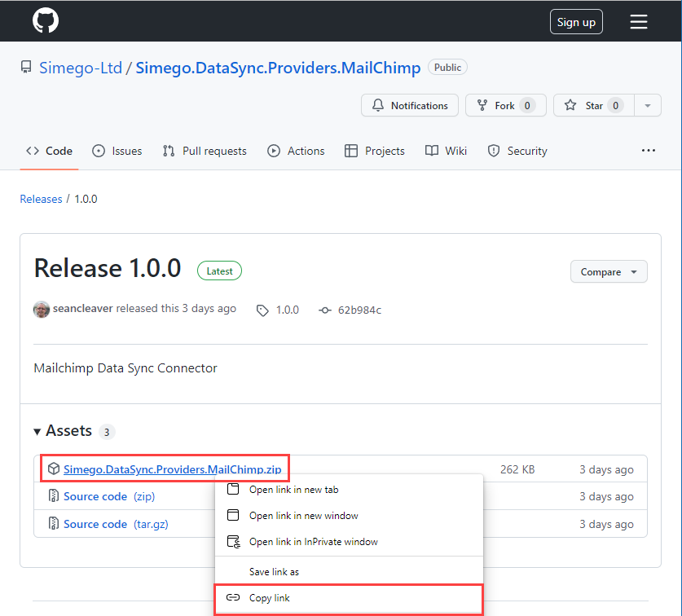
Task: Click the Star count 0 badge
Action: pos(615,106)
